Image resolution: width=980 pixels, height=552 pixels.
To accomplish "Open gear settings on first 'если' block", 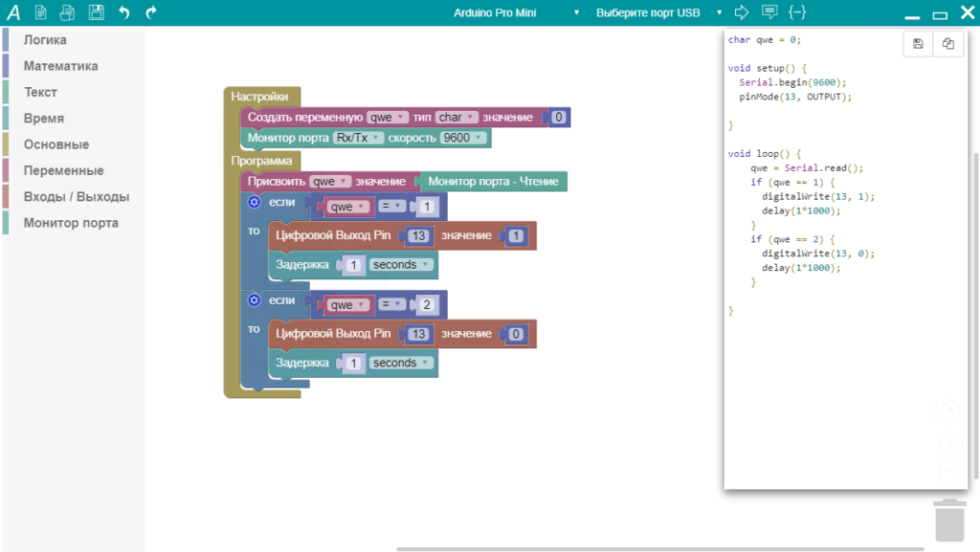I will 254,202.
